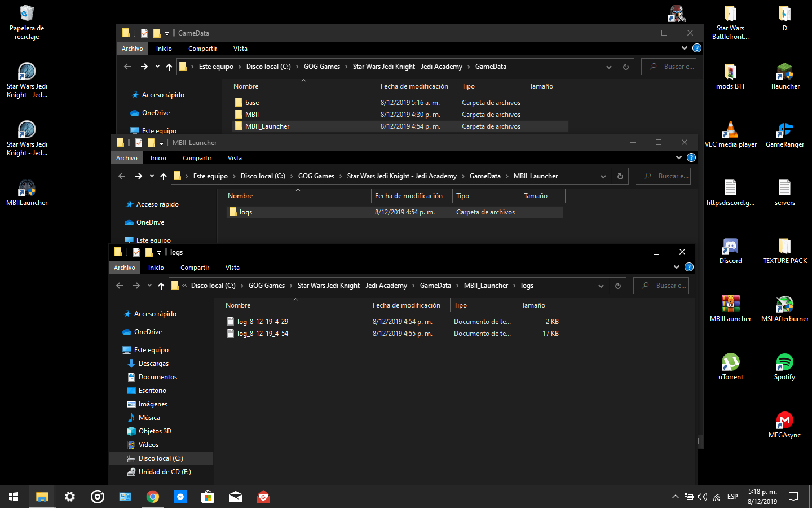This screenshot has width=812, height=508.
Task: Launch VLC media player shortcut
Action: (730, 130)
